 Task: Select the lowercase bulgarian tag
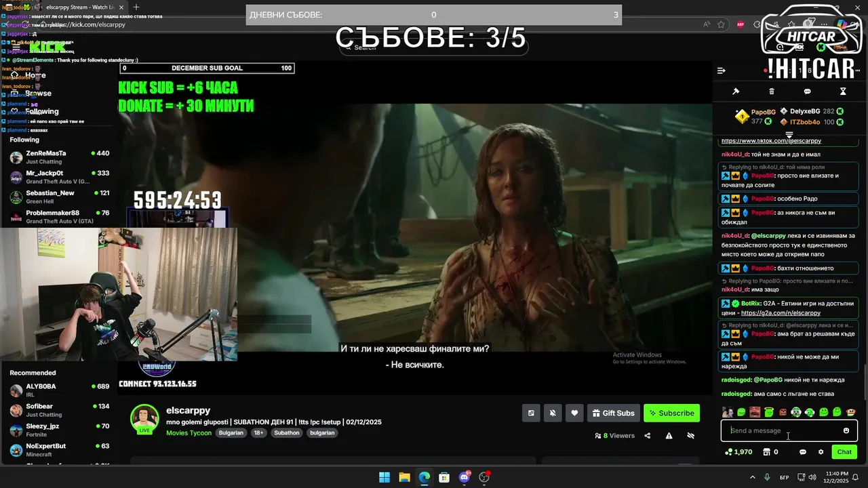pos(322,432)
